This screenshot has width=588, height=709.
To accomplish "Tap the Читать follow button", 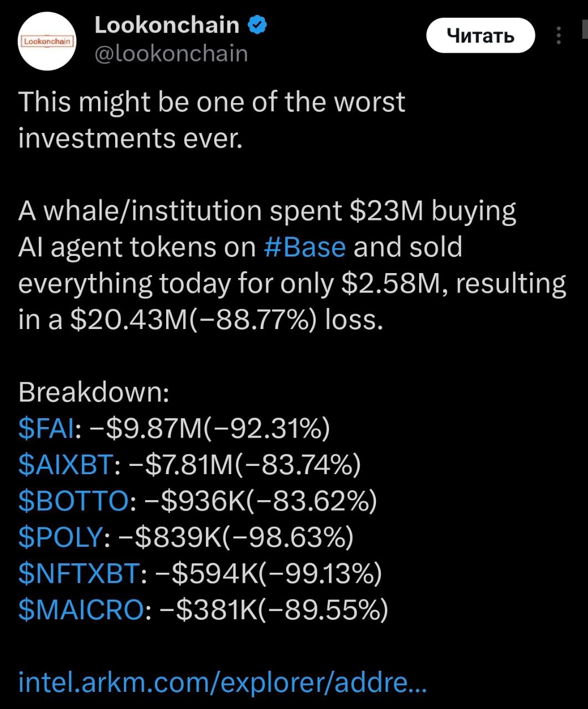I will click(x=481, y=36).
